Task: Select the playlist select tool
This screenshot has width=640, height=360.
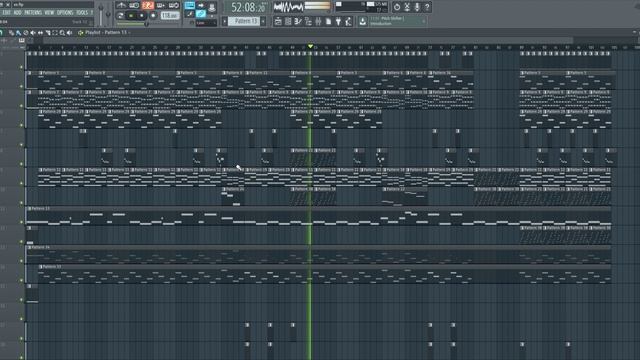Action: click(55, 33)
